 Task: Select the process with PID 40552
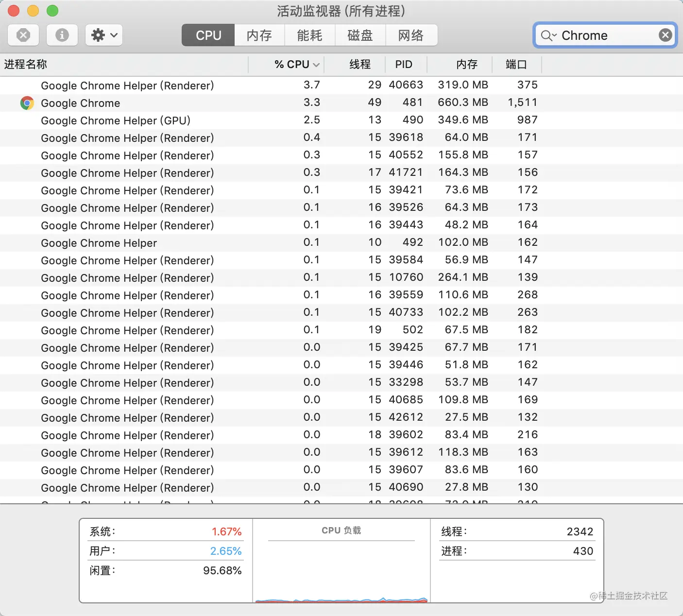tap(341, 155)
